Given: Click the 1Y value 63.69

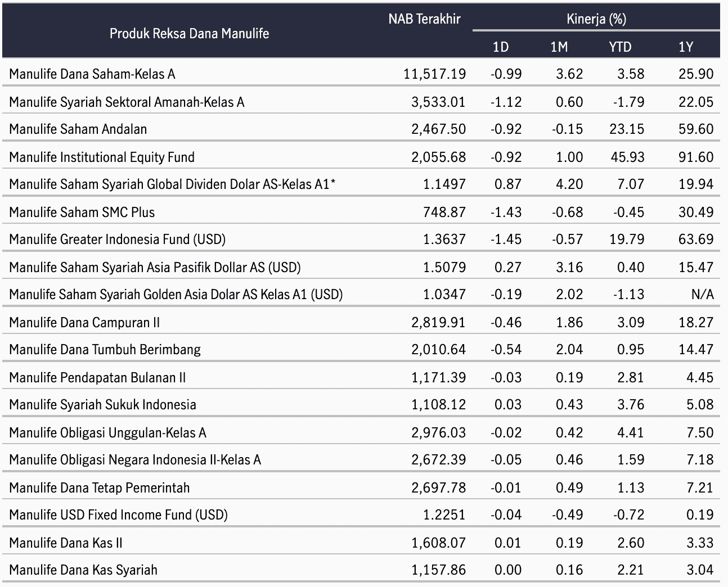Looking at the screenshot, I should 696,239.
